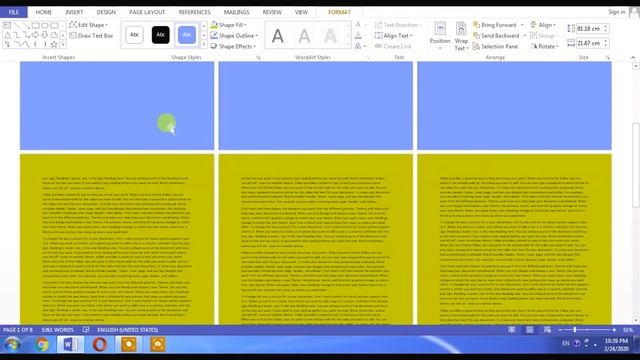
Task: Select the right arrow shape in gallery
Action: click(35, 35)
